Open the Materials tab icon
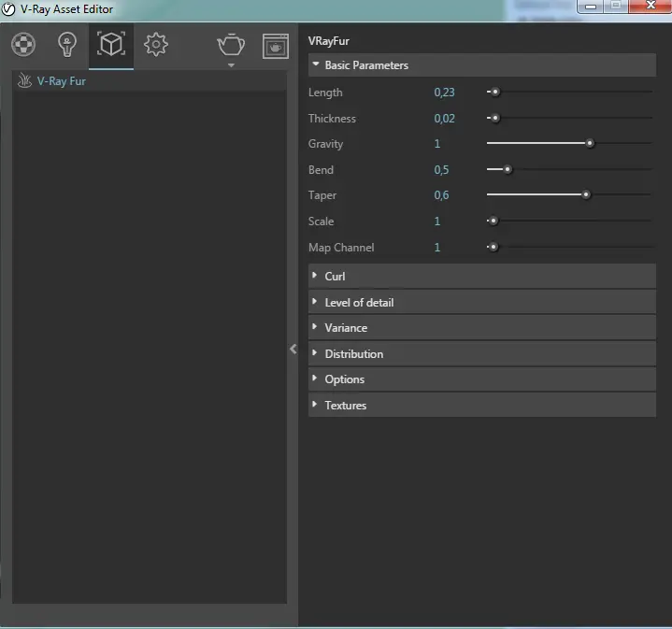This screenshot has height=629, width=672. [23, 45]
